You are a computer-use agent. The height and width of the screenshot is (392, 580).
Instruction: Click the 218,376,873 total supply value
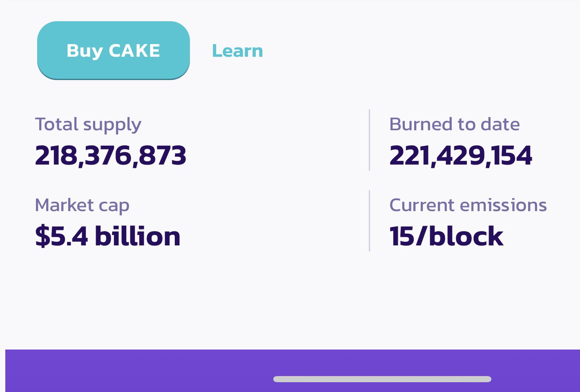click(111, 156)
